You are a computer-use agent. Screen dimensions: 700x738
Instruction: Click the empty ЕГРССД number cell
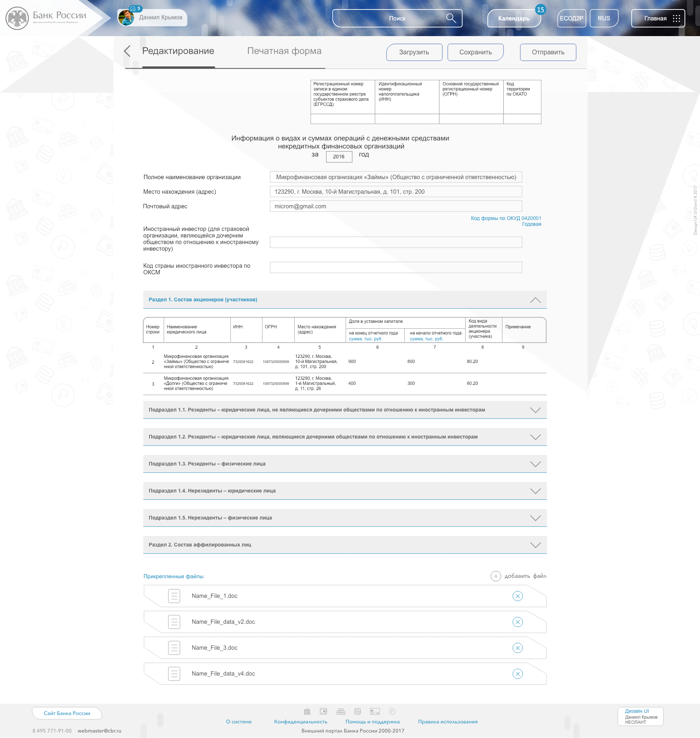pyautogui.click(x=343, y=119)
